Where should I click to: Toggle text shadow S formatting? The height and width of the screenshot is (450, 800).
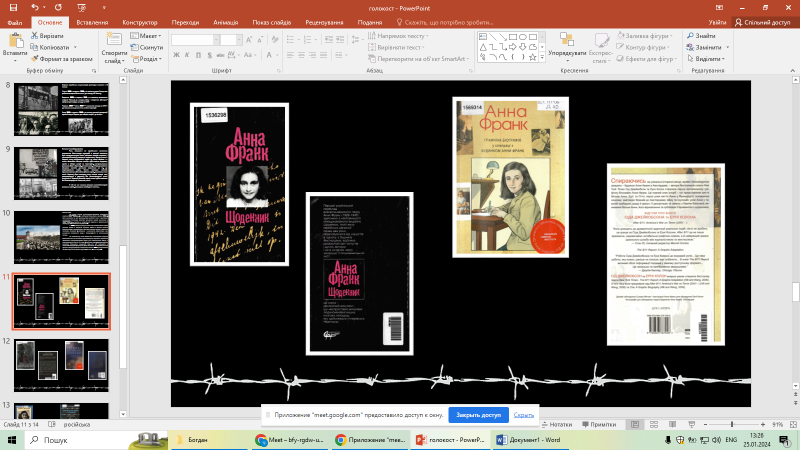click(x=209, y=55)
